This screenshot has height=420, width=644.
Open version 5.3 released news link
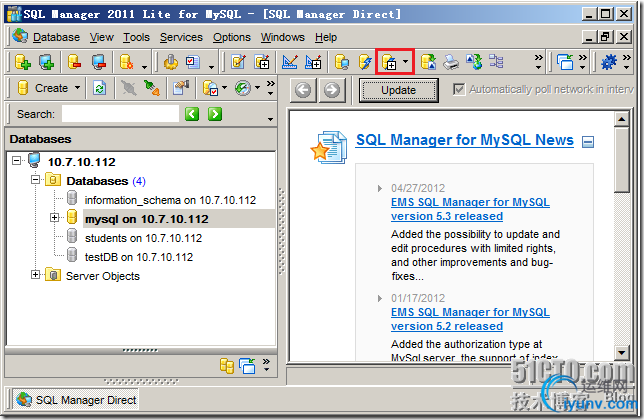[x=470, y=209]
